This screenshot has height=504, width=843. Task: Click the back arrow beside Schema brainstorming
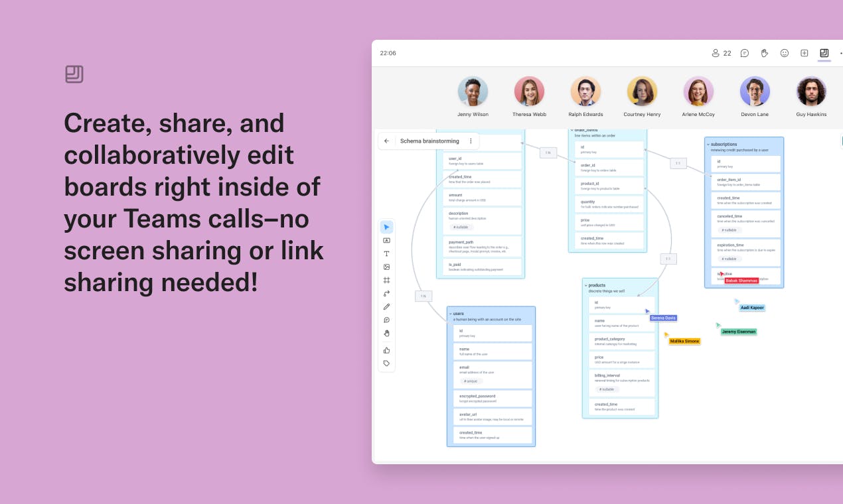(387, 141)
